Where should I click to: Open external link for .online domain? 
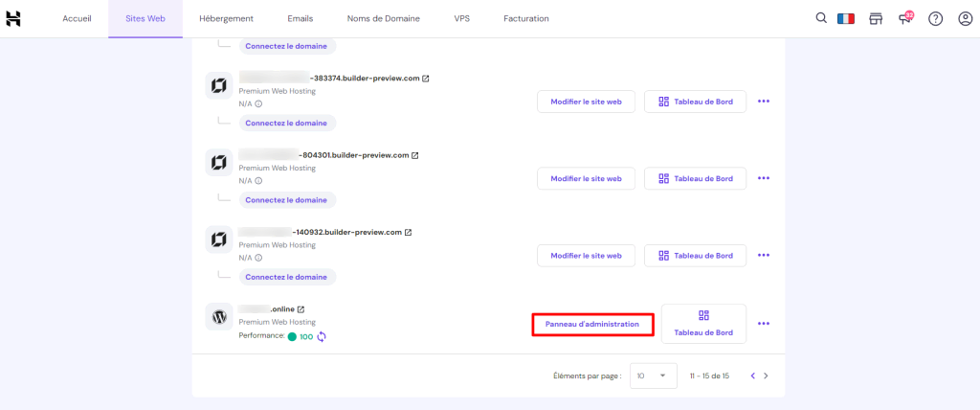click(301, 309)
